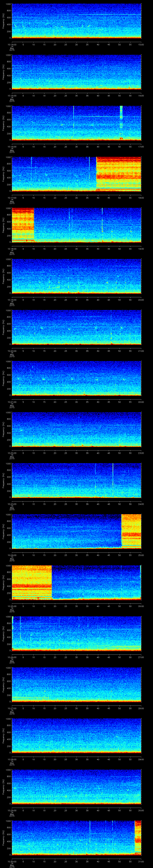Click the "31:00" end time label

(141, 861)
